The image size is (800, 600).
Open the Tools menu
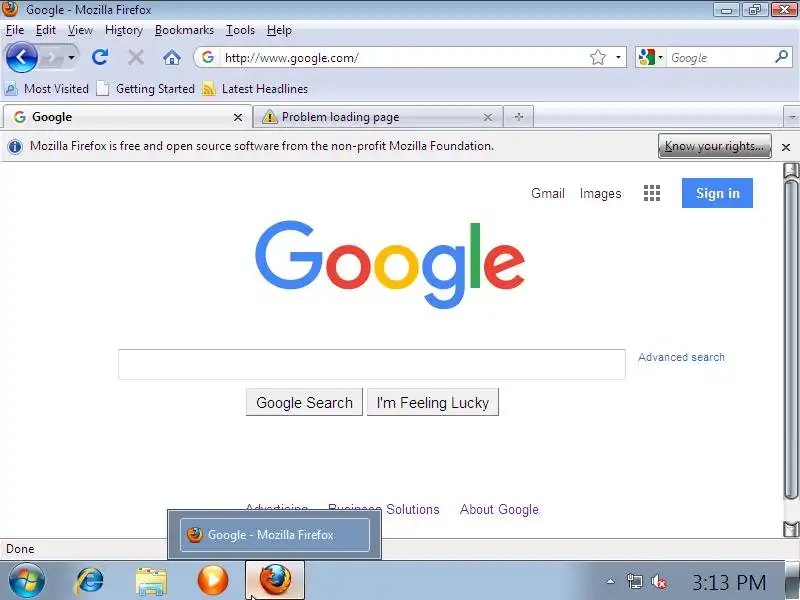pos(240,30)
